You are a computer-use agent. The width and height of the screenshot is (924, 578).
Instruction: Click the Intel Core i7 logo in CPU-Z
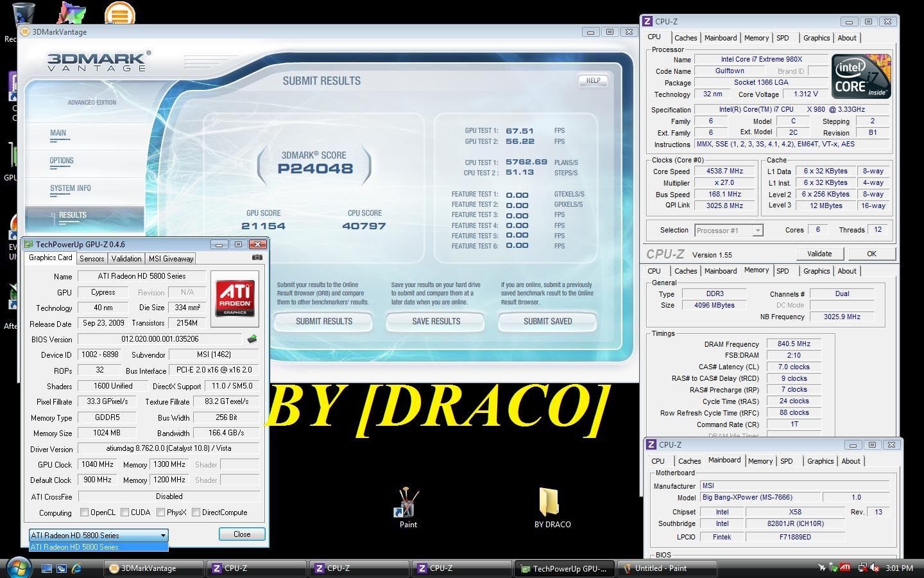click(861, 76)
